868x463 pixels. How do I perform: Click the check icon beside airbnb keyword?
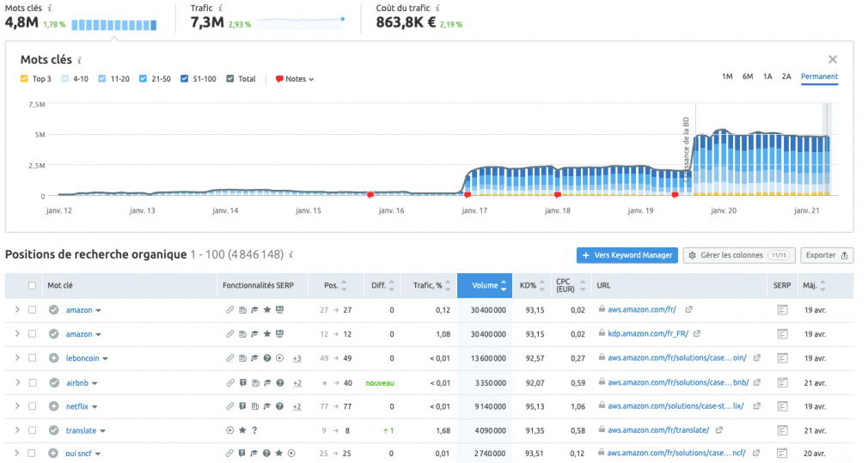53,383
